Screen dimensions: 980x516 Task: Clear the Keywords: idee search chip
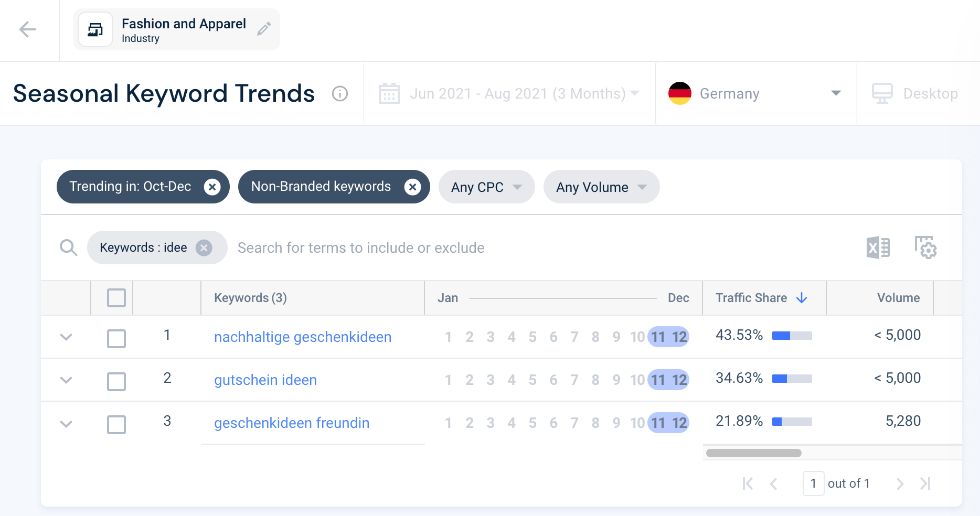(x=204, y=248)
